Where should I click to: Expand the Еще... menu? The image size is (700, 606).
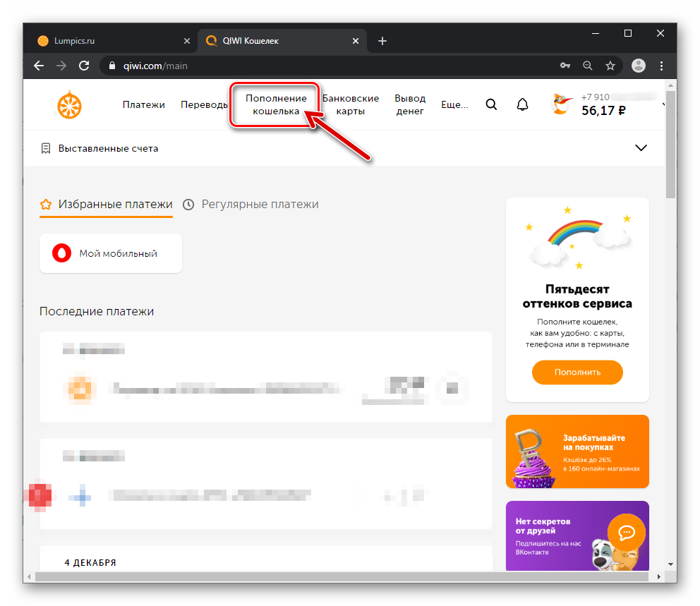(454, 105)
